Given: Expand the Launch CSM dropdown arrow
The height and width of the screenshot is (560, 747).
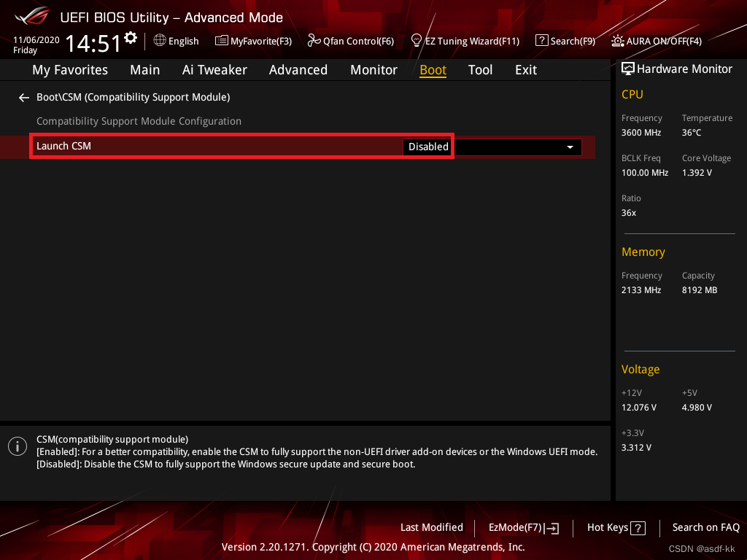Looking at the screenshot, I should click(570, 147).
